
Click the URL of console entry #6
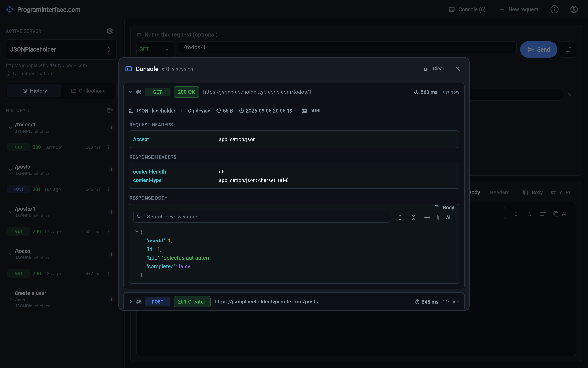coord(257,92)
